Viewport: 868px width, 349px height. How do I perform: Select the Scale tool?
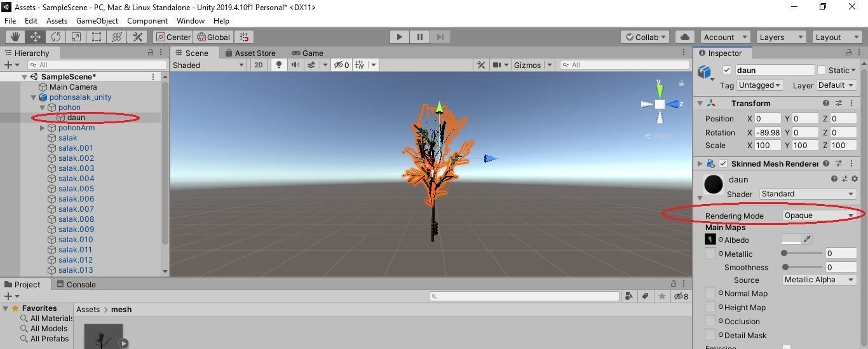pyautogui.click(x=76, y=37)
